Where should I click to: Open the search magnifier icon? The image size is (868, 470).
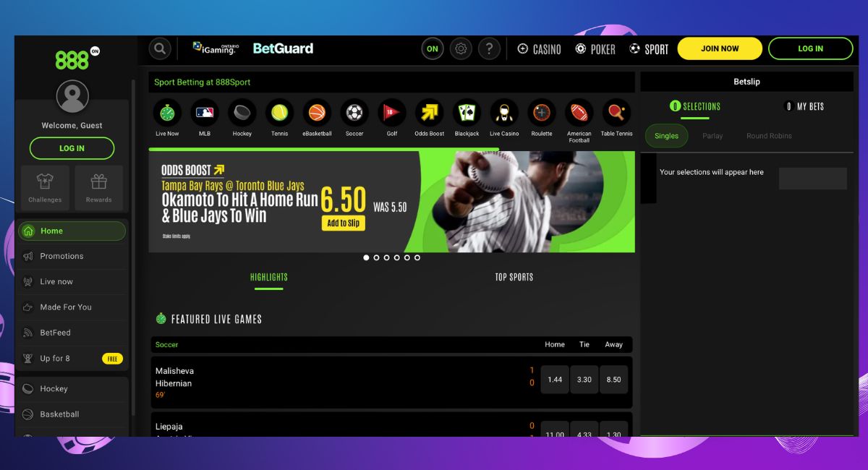click(x=160, y=48)
